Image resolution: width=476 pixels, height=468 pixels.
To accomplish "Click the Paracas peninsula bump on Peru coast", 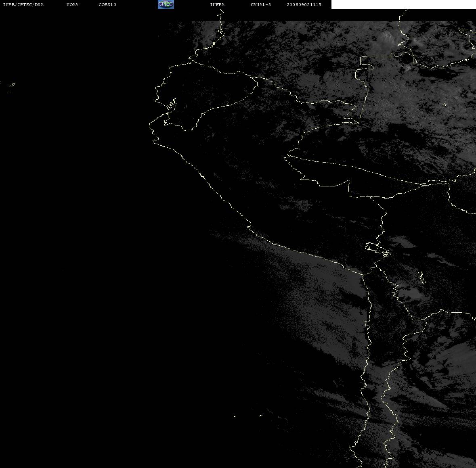I will pyautogui.click(x=249, y=227).
